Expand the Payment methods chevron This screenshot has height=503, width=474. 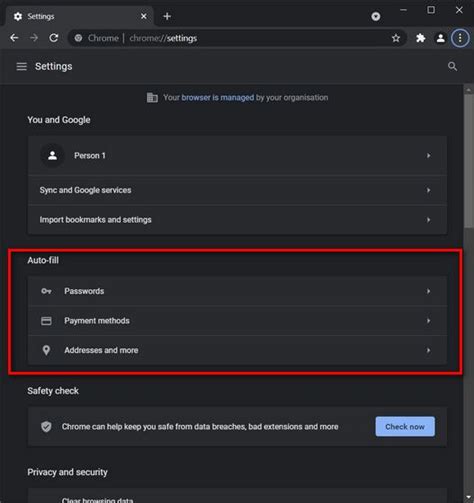pos(428,321)
